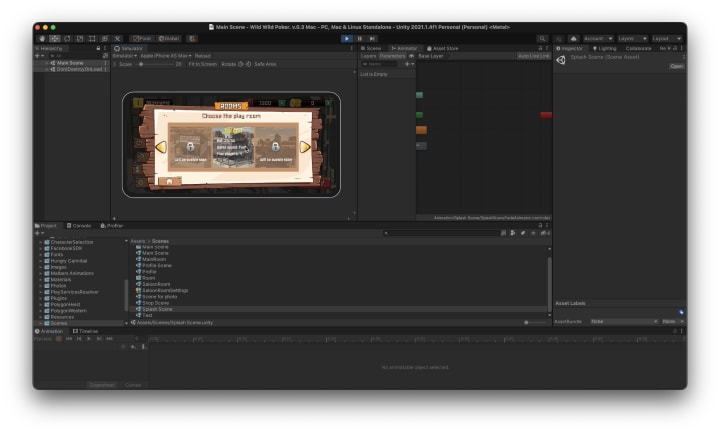
Task: Adjust the Project icon size slider
Action: [535, 322]
